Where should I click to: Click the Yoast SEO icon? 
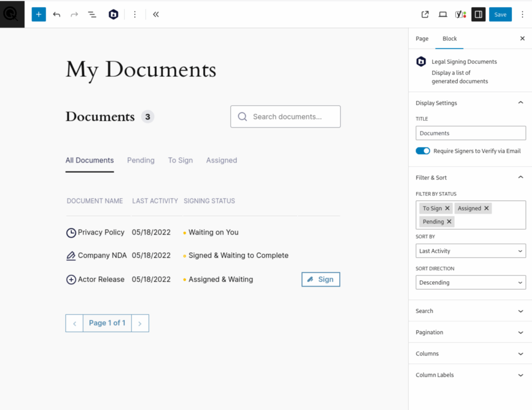tap(460, 15)
